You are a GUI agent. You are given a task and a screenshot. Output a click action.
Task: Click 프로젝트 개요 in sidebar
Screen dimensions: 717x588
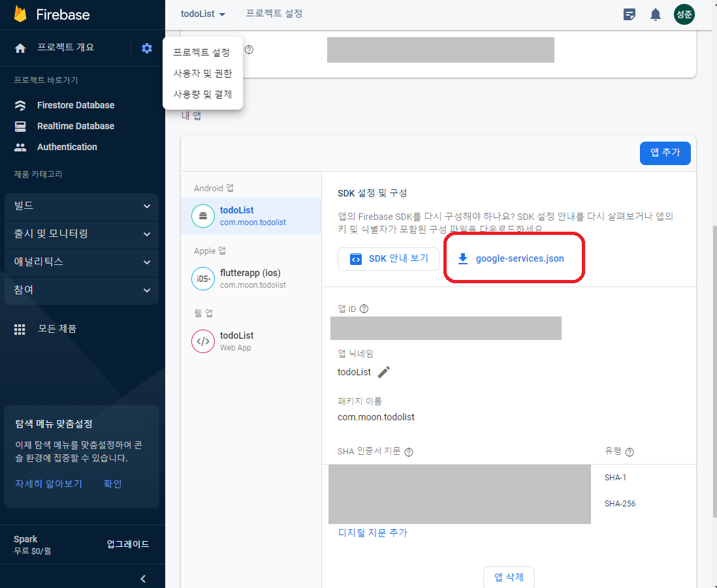coord(66,48)
